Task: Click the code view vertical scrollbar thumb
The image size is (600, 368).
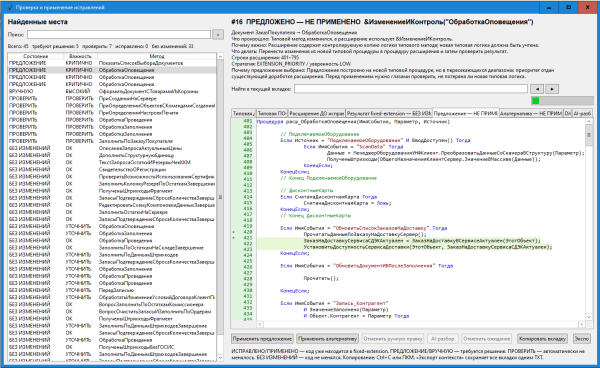Action: pyautogui.click(x=589, y=136)
